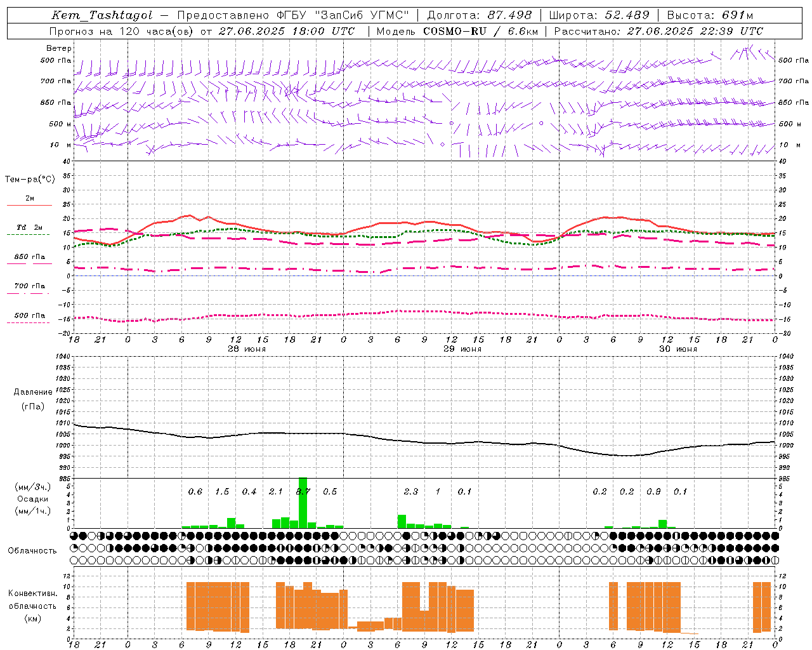Click the 0.5 precipitation total value
Image resolution: width=812 pixels, height=650 pixels.
point(330,491)
